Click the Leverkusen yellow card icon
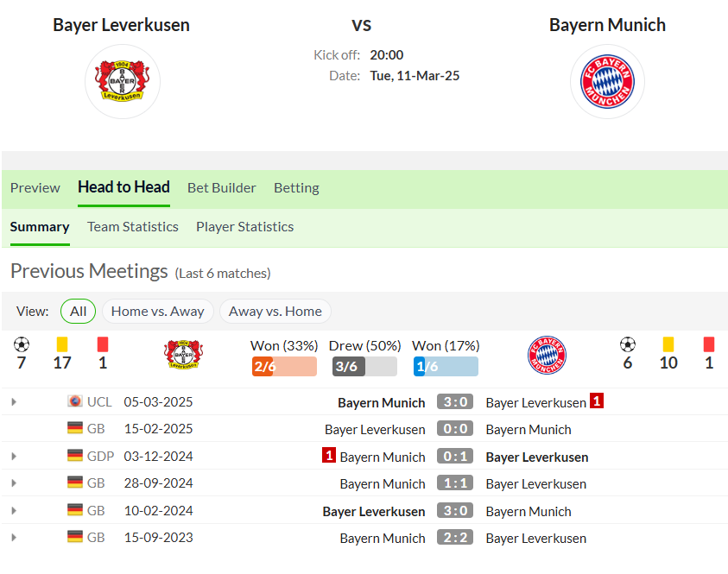728x574 pixels. tap(62, 344)
